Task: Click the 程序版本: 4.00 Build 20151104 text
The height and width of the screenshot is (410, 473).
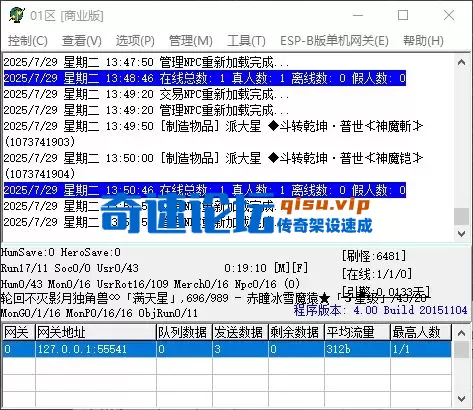Action: click(380, 310)
